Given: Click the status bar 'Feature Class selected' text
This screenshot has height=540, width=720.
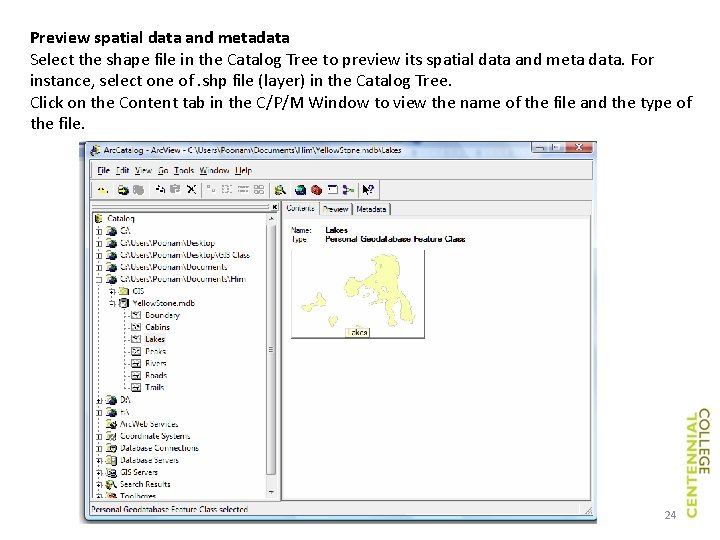Looking at the screenshot, I should 210,509.
